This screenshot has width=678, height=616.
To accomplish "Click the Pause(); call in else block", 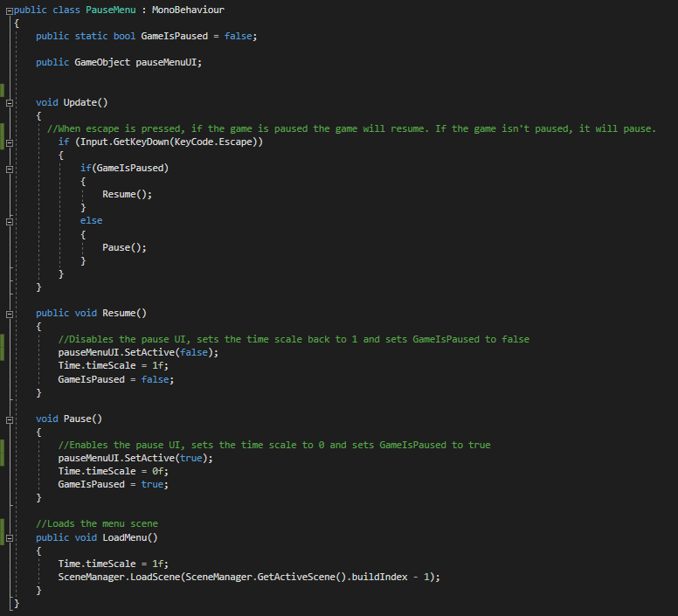I will [x=124, y=247].
